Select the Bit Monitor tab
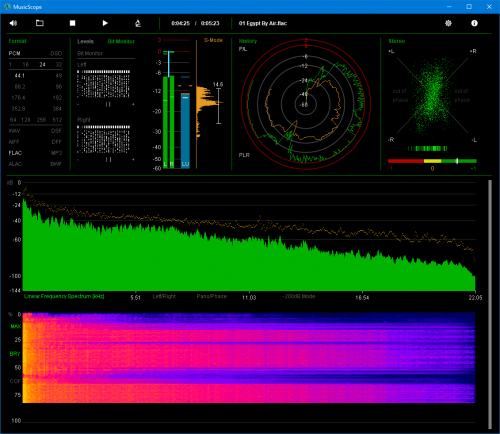This screenshot has height=434, width=500. (121, 41)
